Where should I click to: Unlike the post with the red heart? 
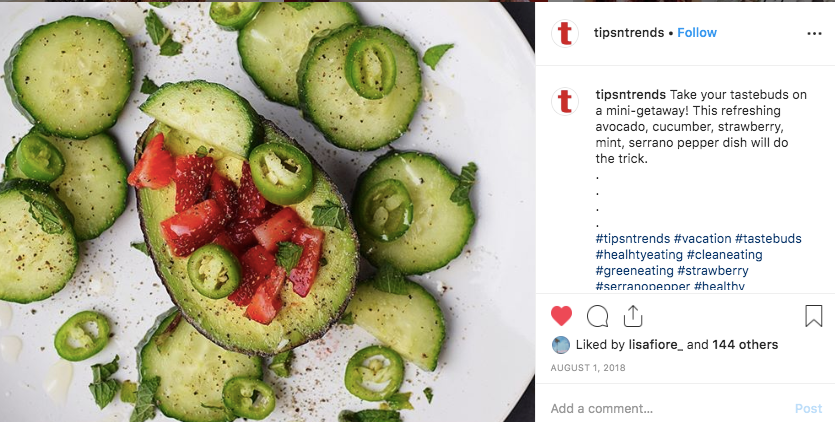click(x=561, y=316)
